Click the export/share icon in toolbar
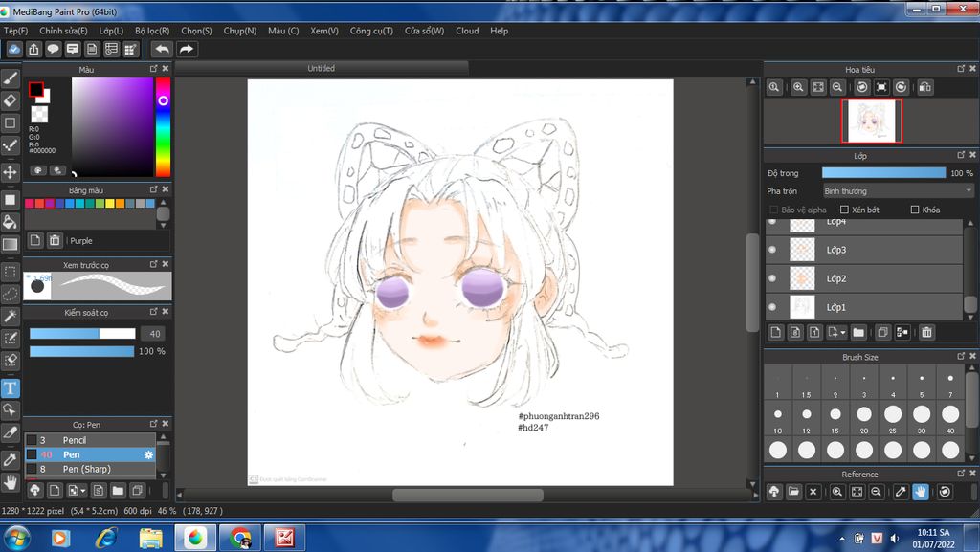Screen dimensions: 980x552 pyautogui.click(x=33, y=49)
